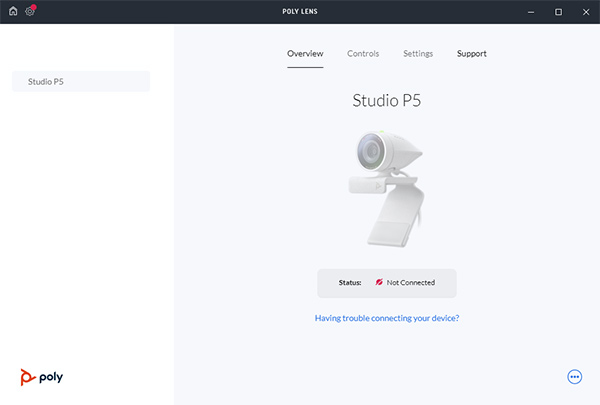Open the Settings tab
This screenshot has width=600, height=405.
pos(418,54)
